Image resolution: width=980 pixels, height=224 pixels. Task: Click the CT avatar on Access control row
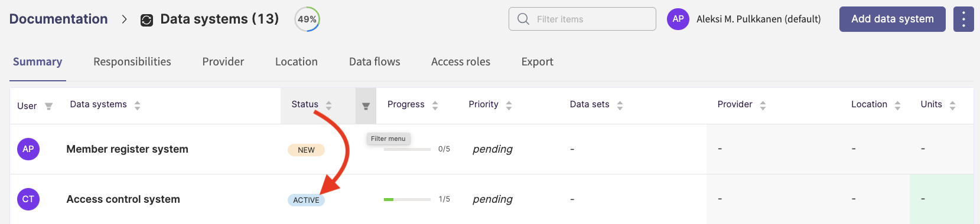(28, 199)
